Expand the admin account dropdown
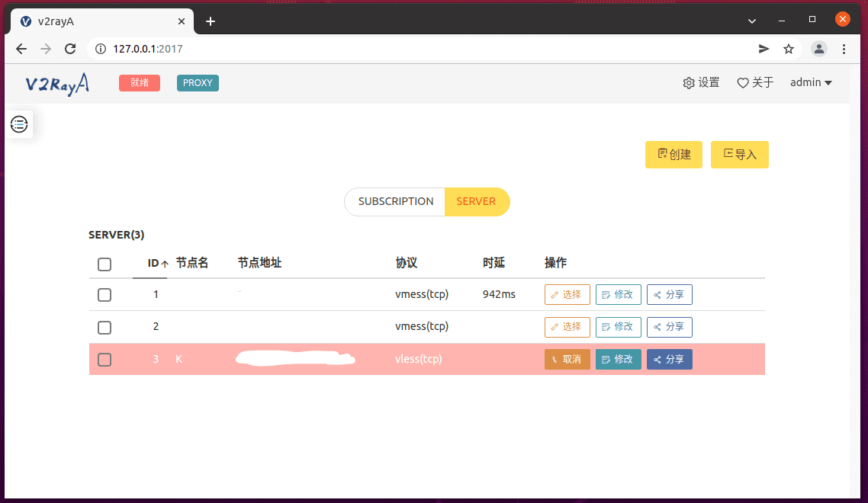868x503 pixels. click(811, 82)
